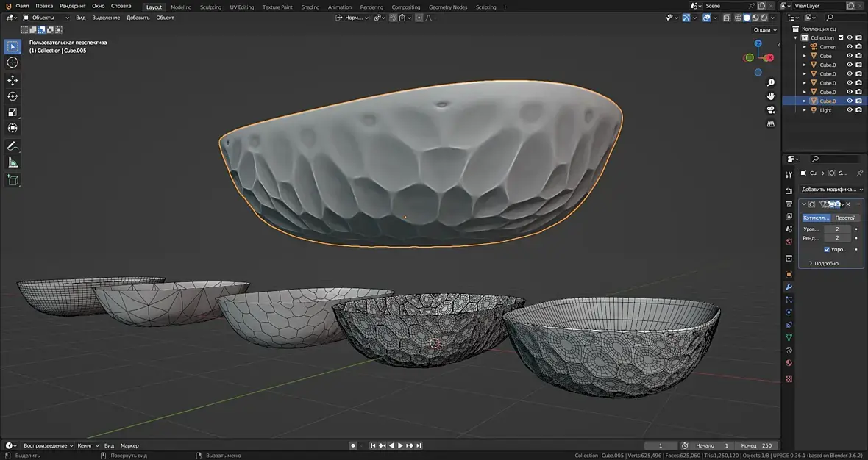Select the Box Select tool

click(13, 46)
